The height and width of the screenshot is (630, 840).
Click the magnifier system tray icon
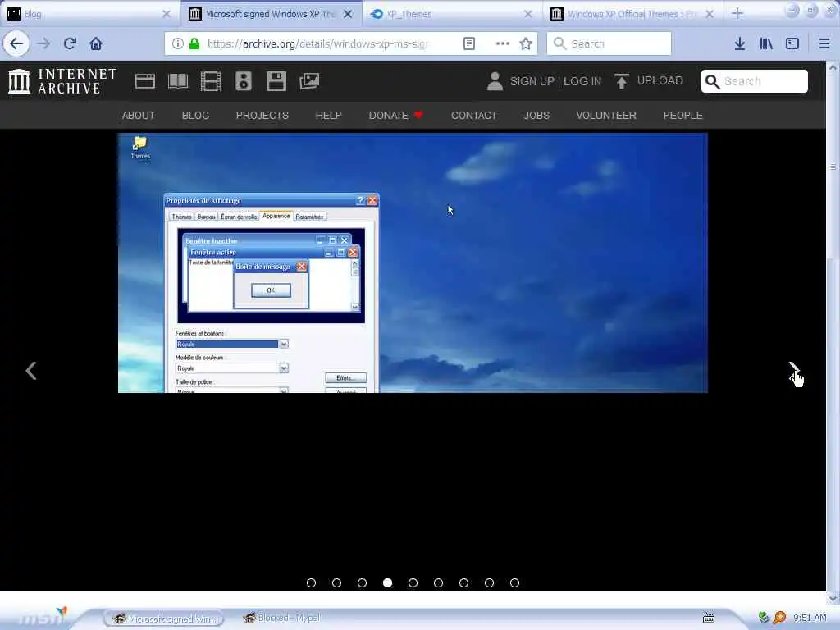pyautogui.click(x=779, y=618)
